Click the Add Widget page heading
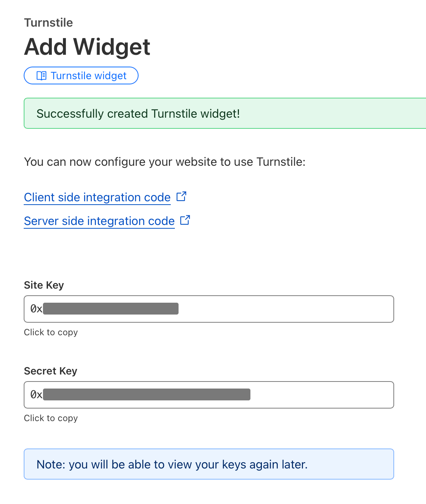 click(87, 47)
